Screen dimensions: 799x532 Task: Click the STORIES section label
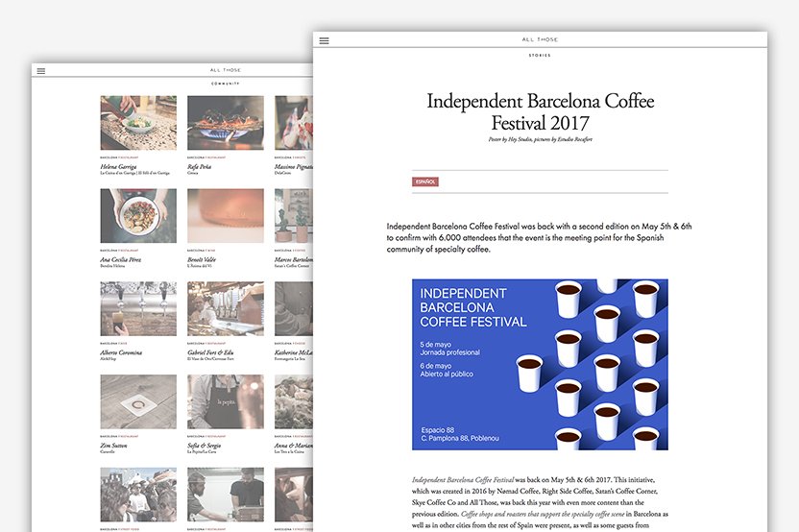[540, 55]
